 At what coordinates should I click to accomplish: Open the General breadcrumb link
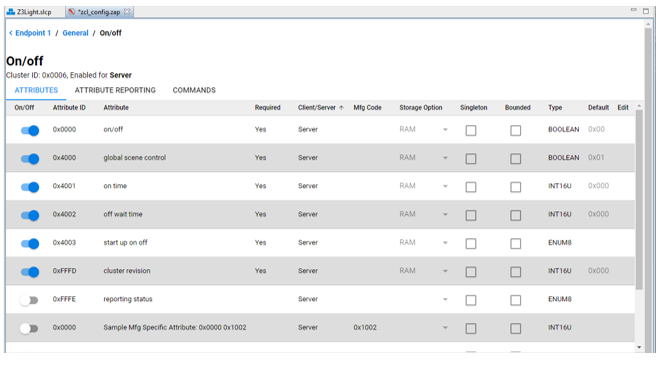coord(76,33)
